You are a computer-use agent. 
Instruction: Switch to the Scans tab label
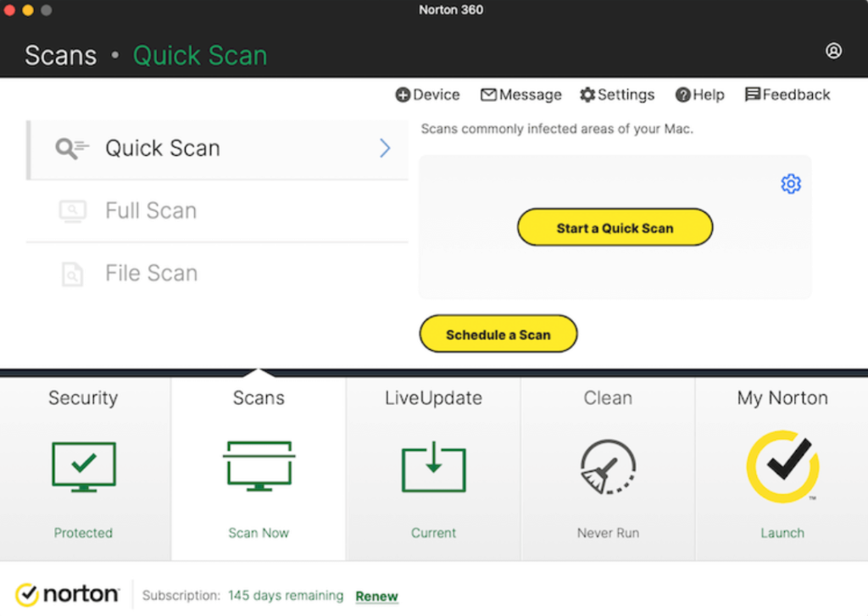259,398
